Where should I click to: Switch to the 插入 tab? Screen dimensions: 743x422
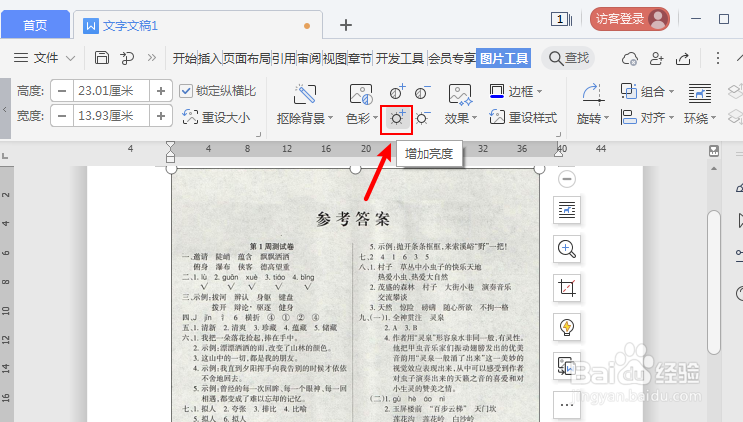point(209,58)
